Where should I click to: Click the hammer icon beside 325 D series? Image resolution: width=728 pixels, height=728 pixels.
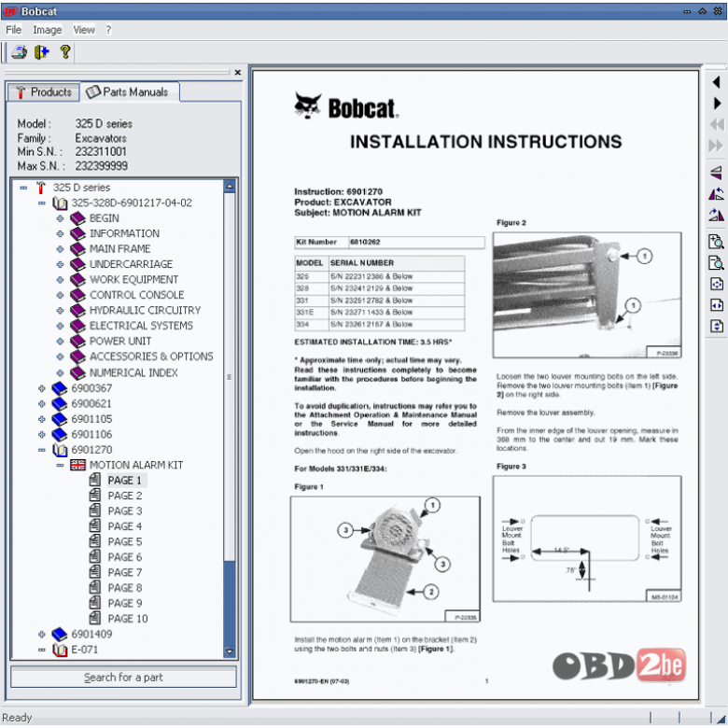41,188
